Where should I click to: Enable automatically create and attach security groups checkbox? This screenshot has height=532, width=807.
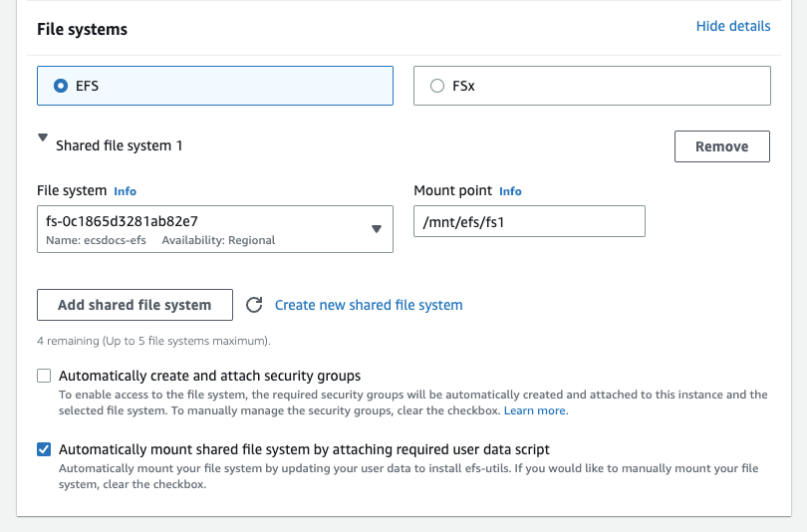tap(44, 376)
